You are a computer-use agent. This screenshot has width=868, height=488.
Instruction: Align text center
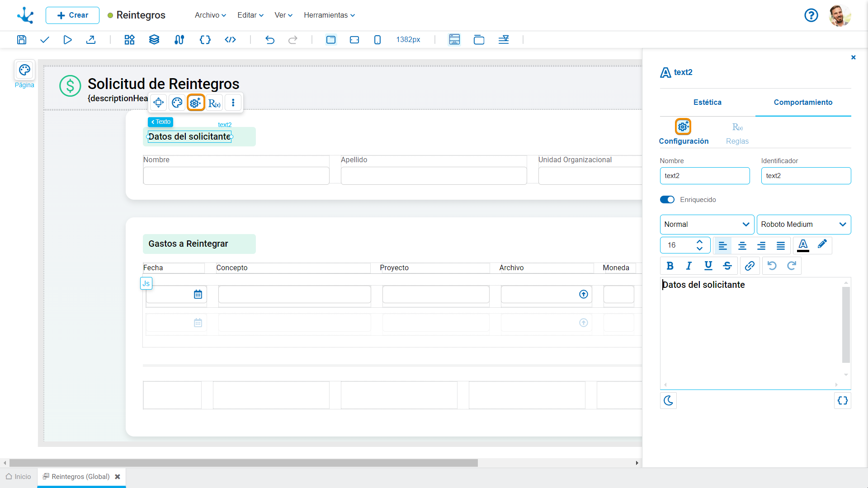point(742,245)
